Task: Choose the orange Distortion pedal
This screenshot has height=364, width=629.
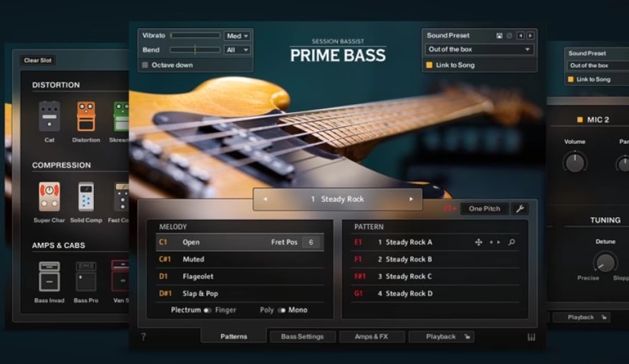Action: click(86, 117)
